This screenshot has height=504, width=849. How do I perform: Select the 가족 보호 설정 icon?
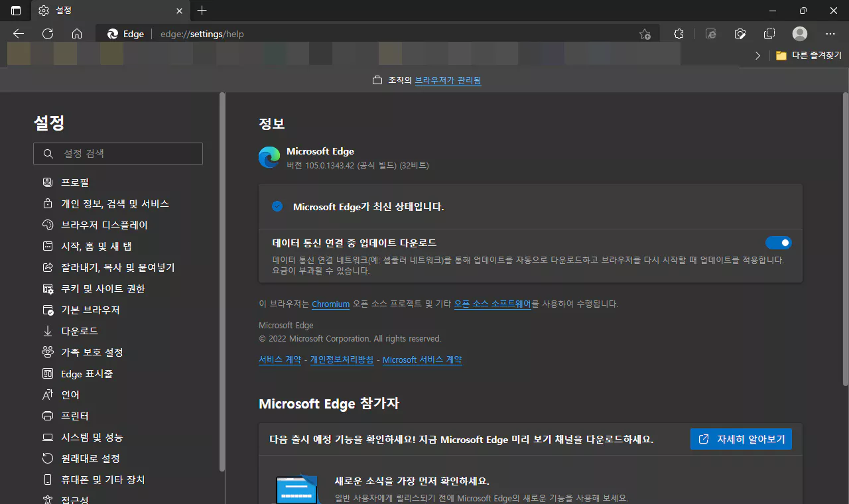point(48,352)
